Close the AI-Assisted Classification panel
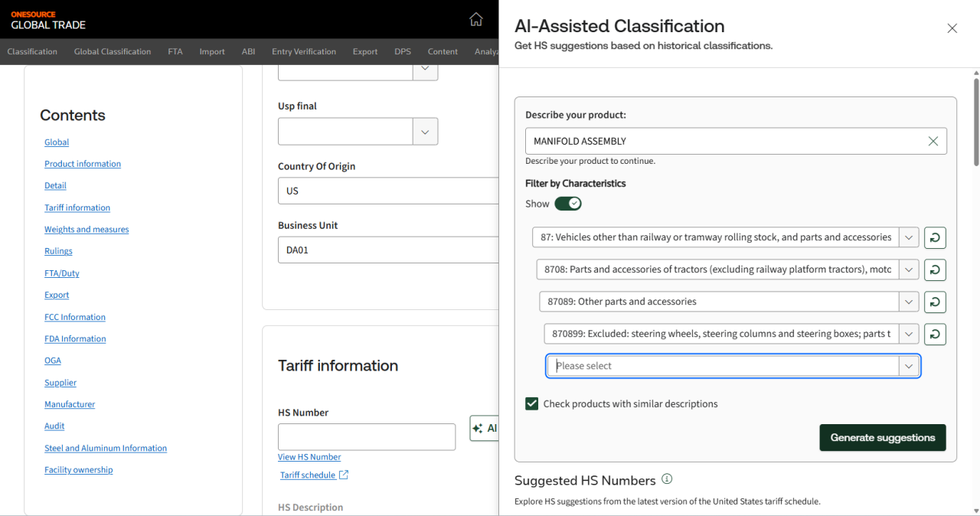 (x=952, y=28)
